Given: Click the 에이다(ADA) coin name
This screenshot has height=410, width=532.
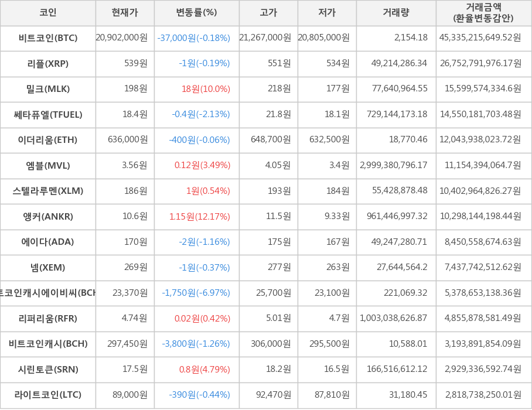Looking at the screenshot, I should pos(48,242).
